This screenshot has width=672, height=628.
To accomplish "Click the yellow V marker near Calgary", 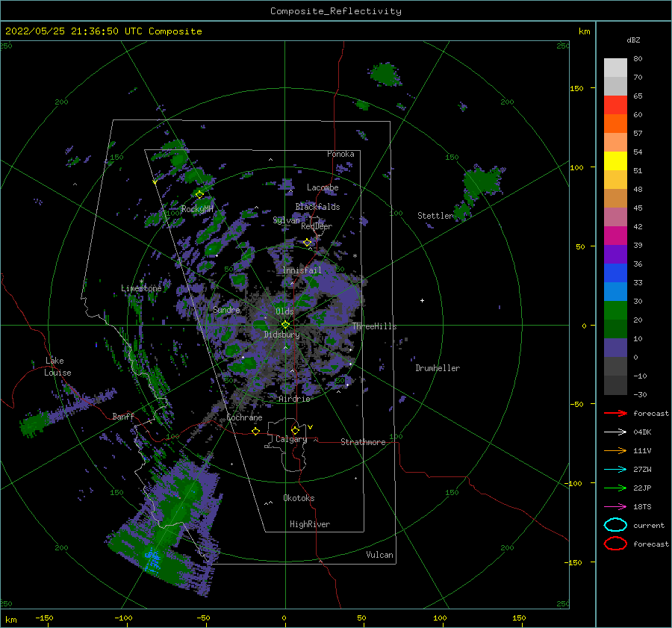I will pos(311,427).
